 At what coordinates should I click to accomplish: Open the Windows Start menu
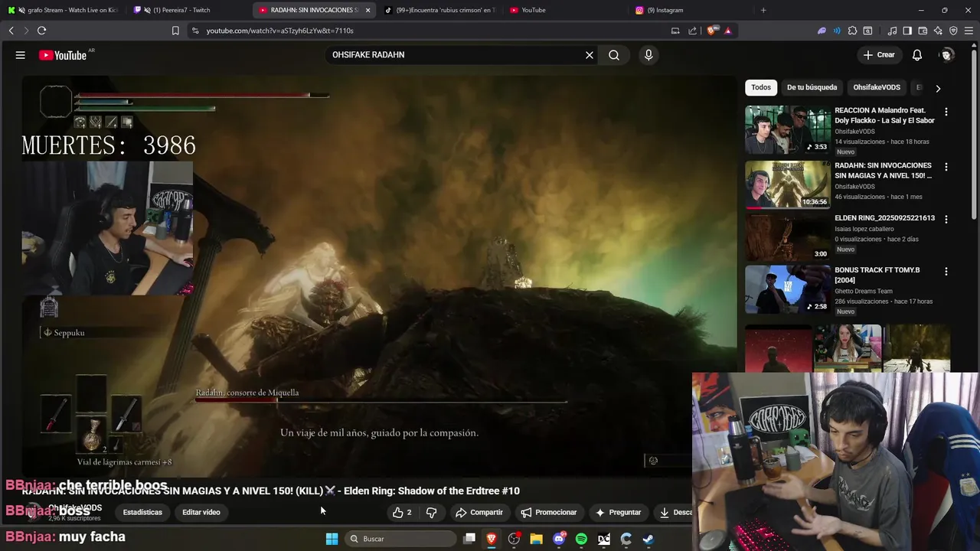click(x=332, y=539)
